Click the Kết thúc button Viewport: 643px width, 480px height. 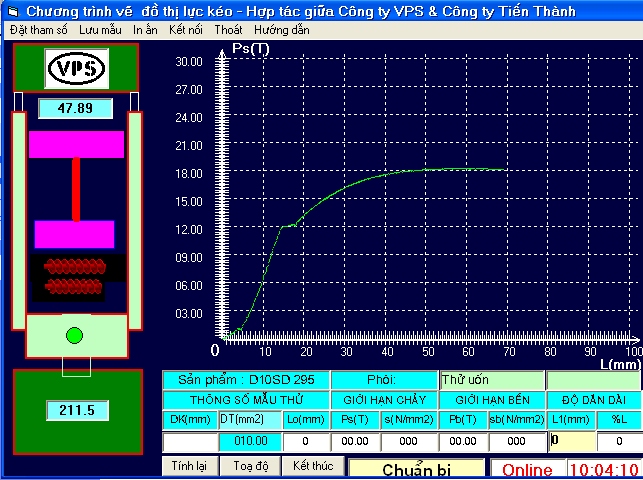[313, 466]
